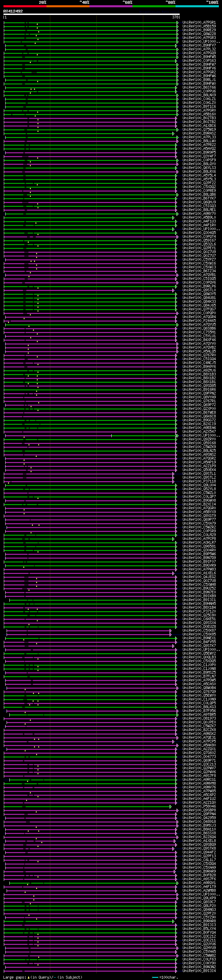Select UniRef100_A9RQV1 entry

(x=199, y=883)
